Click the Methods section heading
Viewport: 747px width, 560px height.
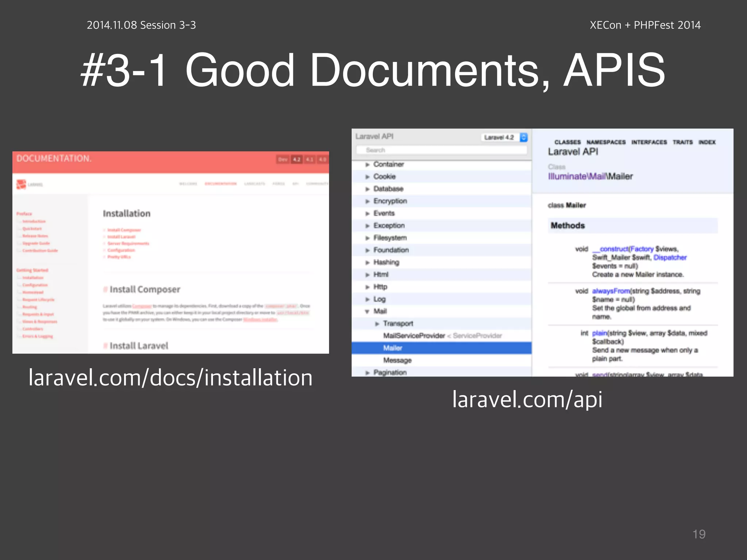[x=568, y=226]
